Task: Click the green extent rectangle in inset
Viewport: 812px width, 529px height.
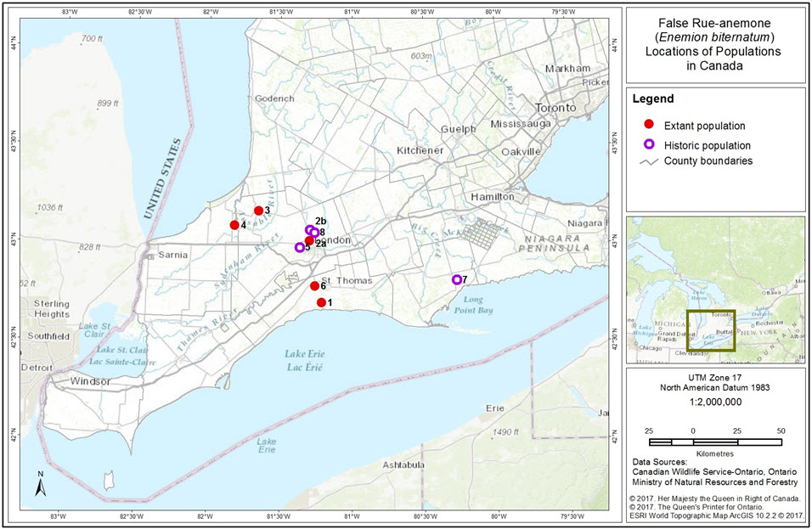Action: click(711, 331)
